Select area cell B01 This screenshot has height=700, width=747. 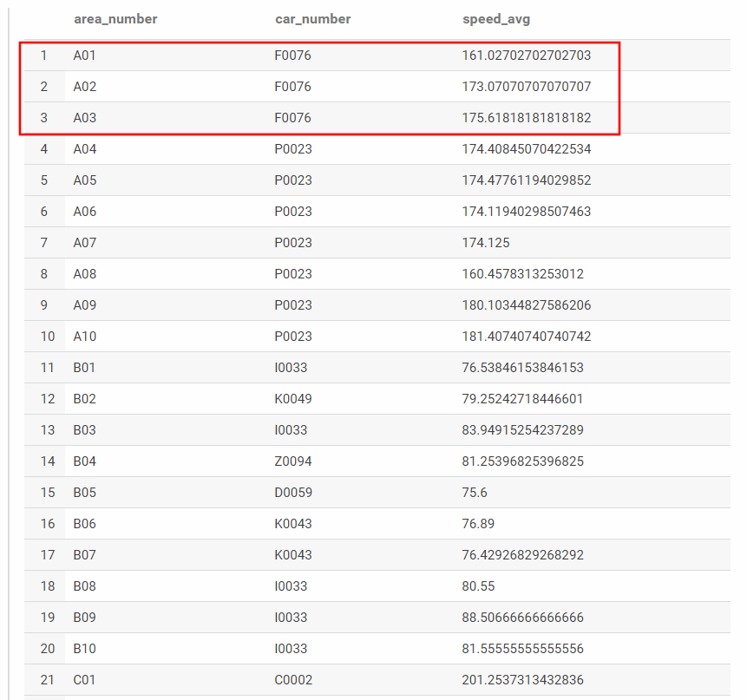84,368
